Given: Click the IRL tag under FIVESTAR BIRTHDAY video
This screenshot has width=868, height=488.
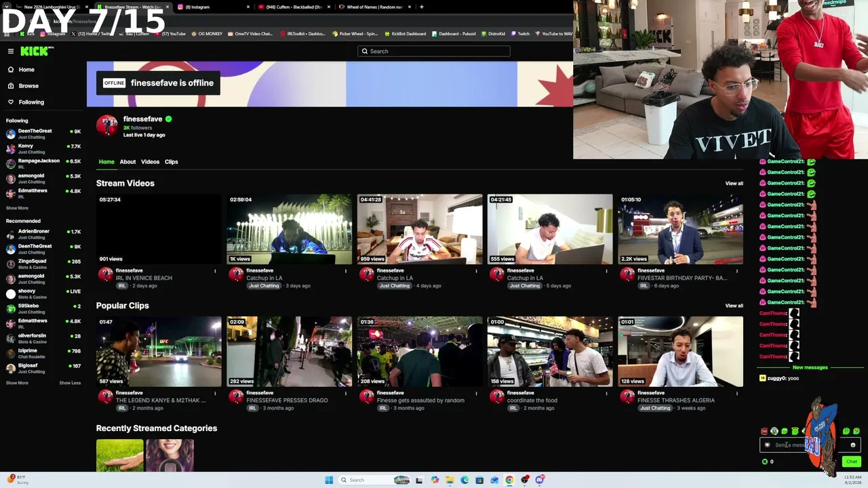Looking at the screenshot, I should (644, 286).
